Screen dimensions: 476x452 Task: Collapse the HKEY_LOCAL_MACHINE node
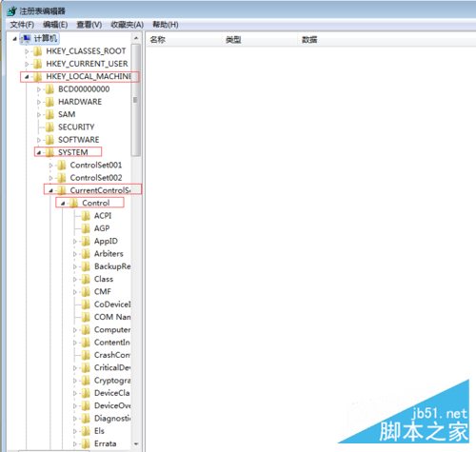tap(27, 77)
